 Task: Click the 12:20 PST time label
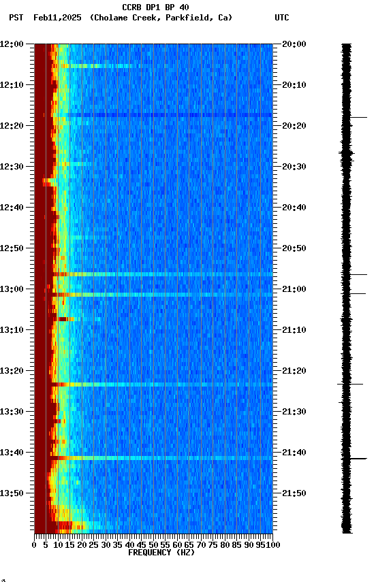pyautogui.click(x=12, y=126)
